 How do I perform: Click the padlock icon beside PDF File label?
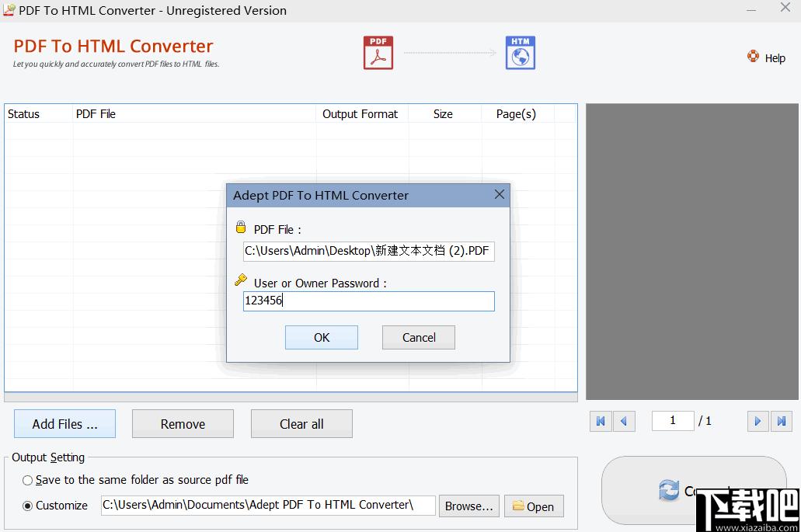click(x=241, y=228)
